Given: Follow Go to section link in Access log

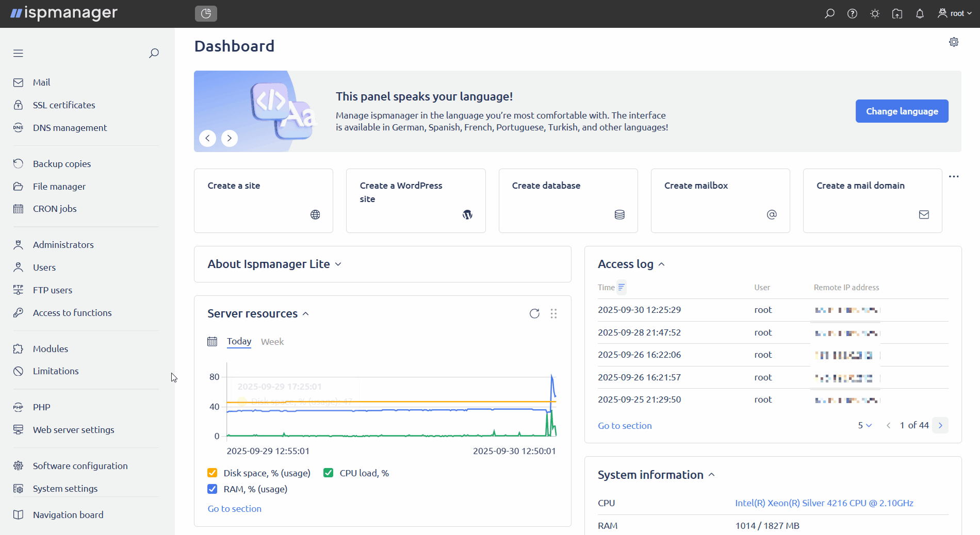Looking at the screenshot, I should (625, 426).
